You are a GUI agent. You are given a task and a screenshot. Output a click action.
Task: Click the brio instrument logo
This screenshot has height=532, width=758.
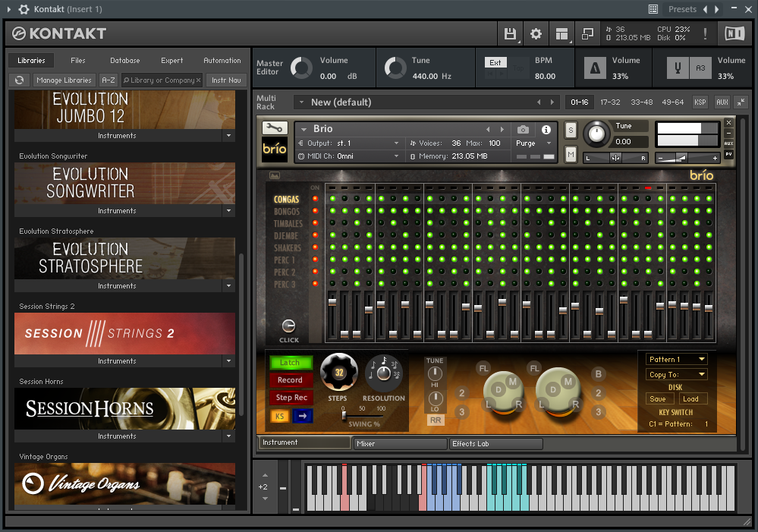click(275, 149)
